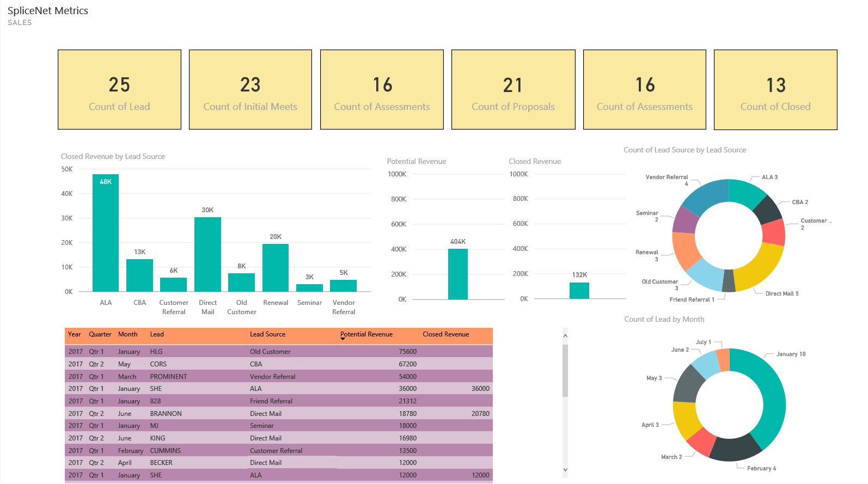This screenshot has height=484, width=868.
Task: Sort table by Closed Revenue column header
Action: (x=445, y=334)
